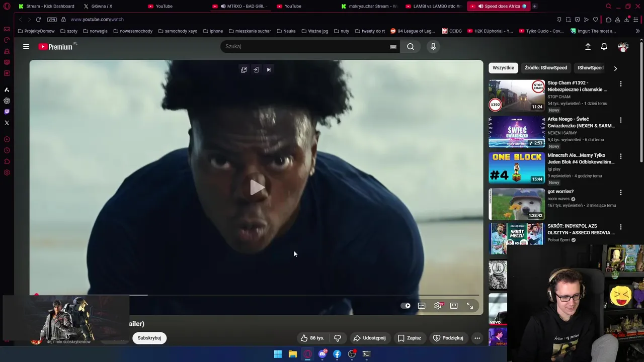Open the account avatar menu

click(x=623, y=47)
